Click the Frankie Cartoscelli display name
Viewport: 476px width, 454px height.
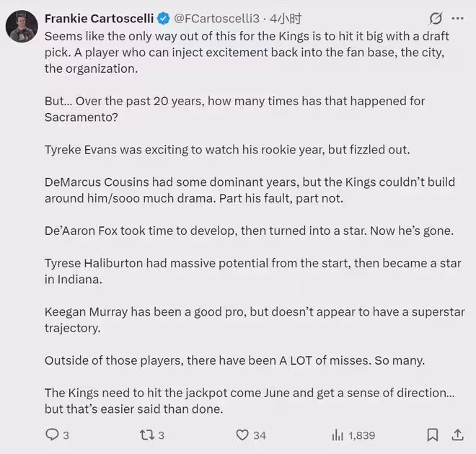pos(99,18)
